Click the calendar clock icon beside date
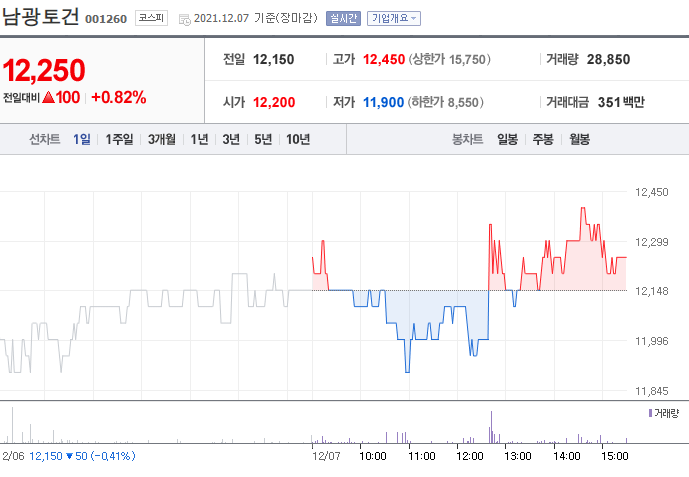Screen dimensions: 689x477 pyautogui.click(x=185, y=19)
